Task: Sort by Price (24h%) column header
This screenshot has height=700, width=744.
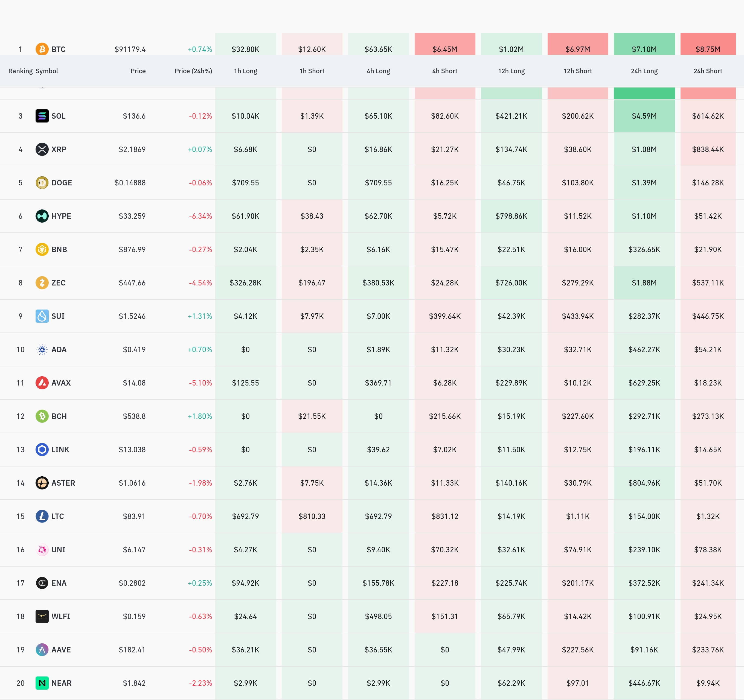Action: 193,71
